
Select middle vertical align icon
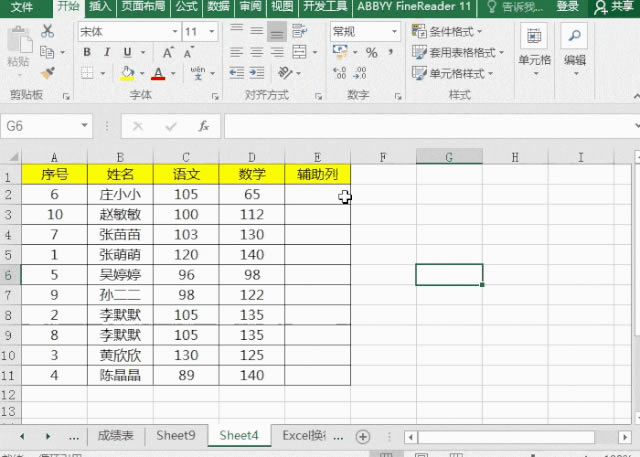tap(257, 31)
